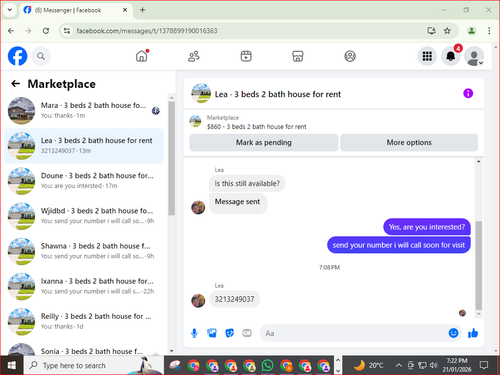Click the Lea listing thumbnail in chat header
This screenshot has width=500, height=375.
(x=201, y=93)
